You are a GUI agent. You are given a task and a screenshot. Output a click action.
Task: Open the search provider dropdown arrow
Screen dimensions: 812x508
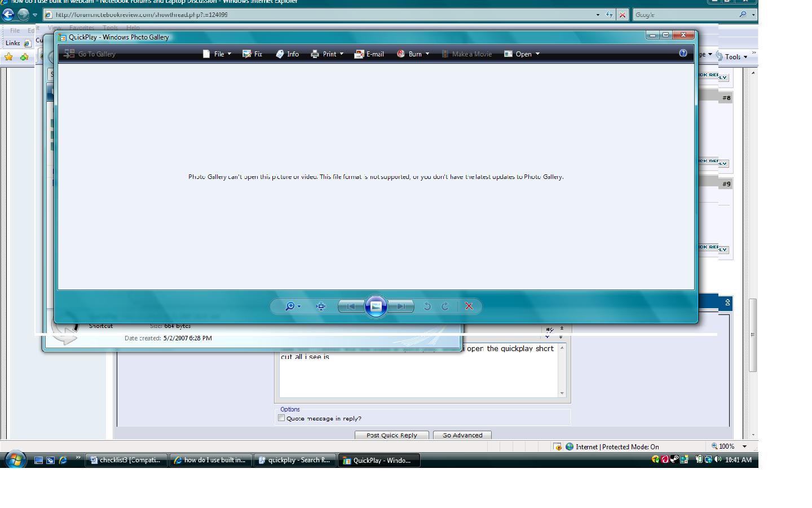click(x=753, y=15)
